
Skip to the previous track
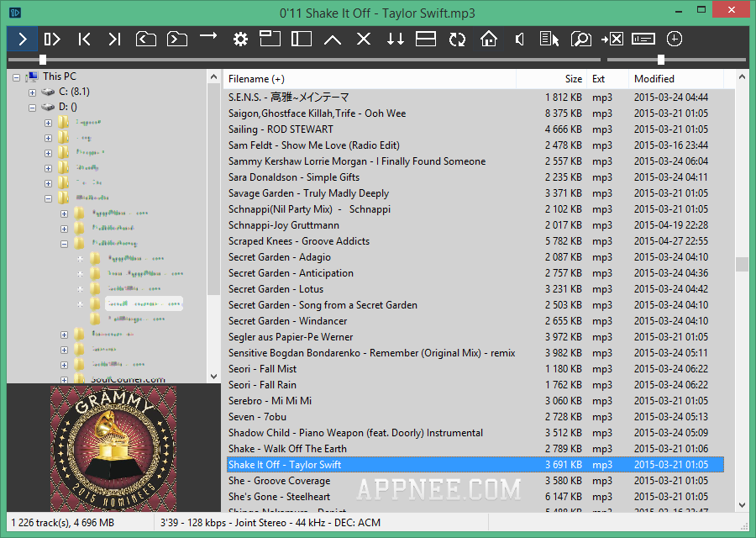(84, 39)
